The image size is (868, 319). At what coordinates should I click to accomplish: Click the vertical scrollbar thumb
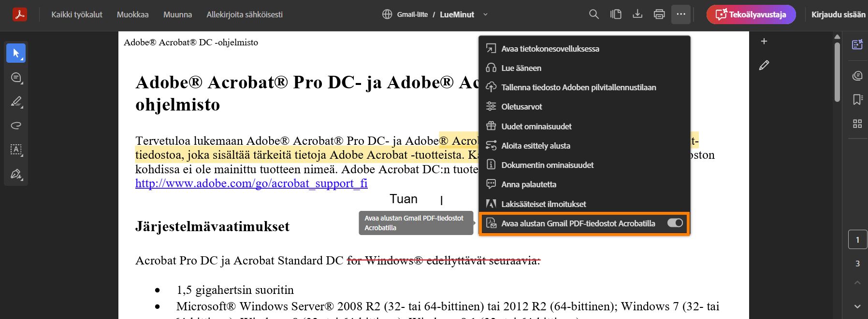coord(837,71)
